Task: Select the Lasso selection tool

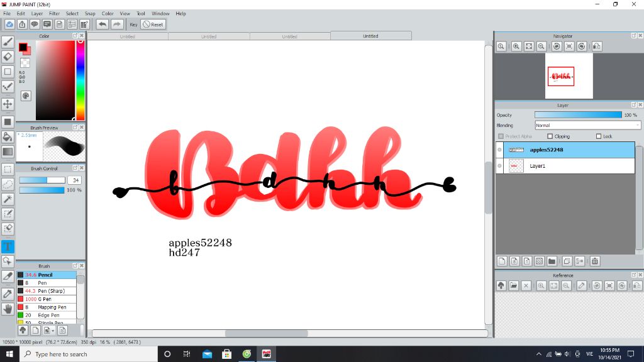Action: 8,184
